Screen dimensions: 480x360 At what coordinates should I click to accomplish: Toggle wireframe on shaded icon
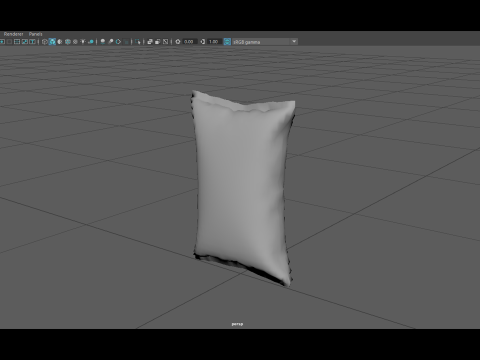68,42
